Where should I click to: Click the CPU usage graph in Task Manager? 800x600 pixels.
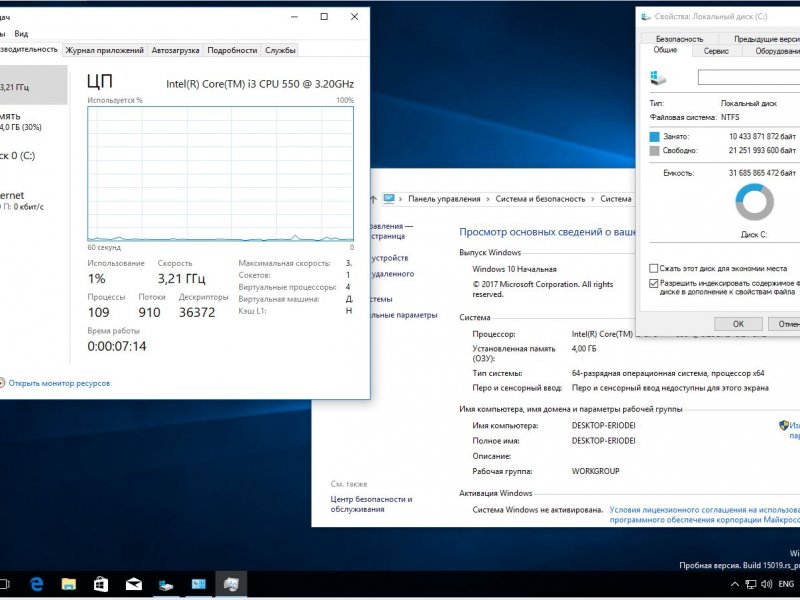click(x=220, y=173)
